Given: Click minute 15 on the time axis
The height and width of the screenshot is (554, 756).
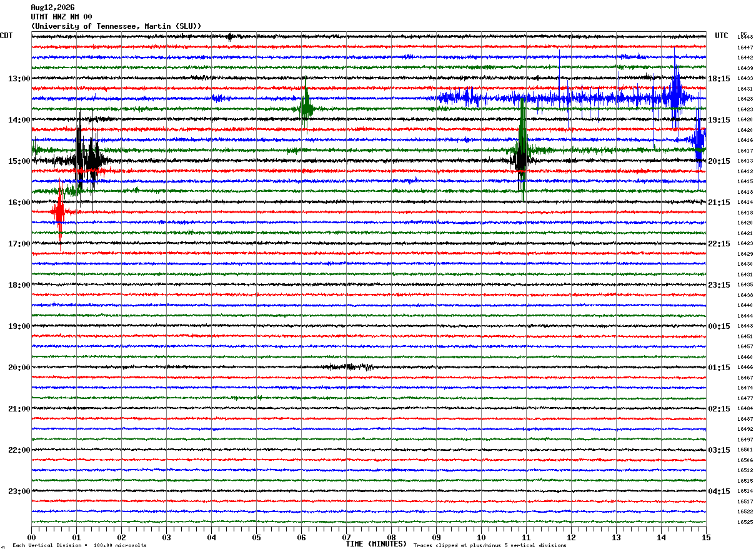Looking at the screenshot, I should tap(706, 537).
